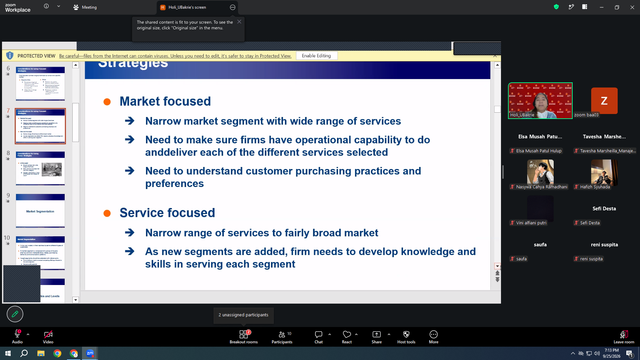The image size is (640, 360).
Task: Open audio options arrow beside Audio
Action: 28,334
